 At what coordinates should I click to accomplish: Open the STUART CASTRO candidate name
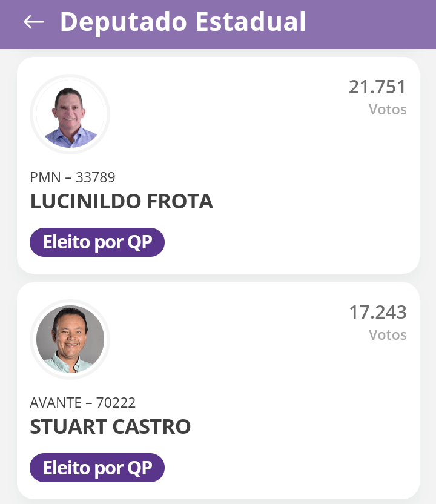click(x=110, y=427)
